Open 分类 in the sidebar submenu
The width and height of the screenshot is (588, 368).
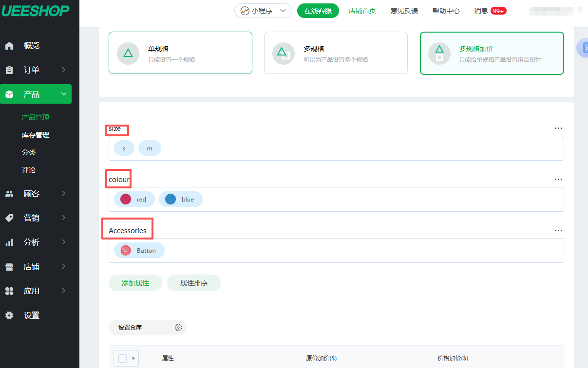click(29, 152)
